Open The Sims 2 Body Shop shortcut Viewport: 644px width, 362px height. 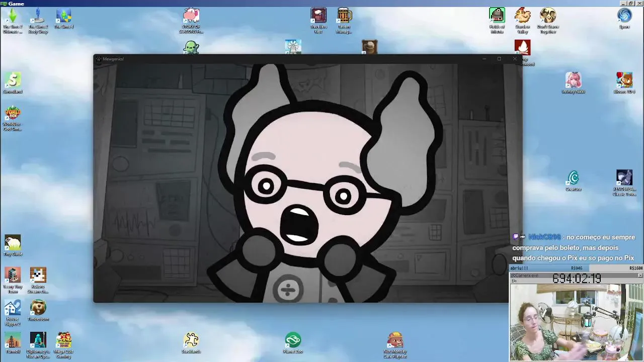click(x=38, y=21)
